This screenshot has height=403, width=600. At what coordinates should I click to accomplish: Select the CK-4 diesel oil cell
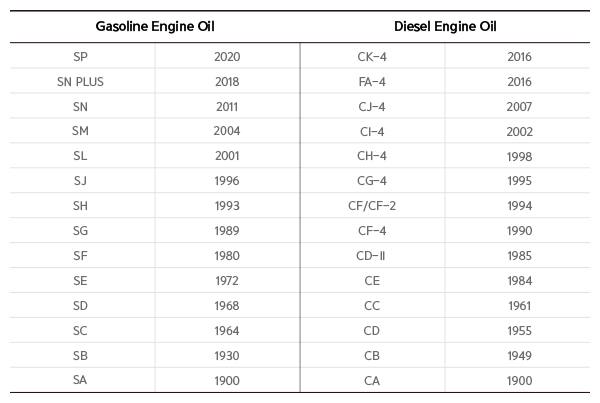(372, 56)
